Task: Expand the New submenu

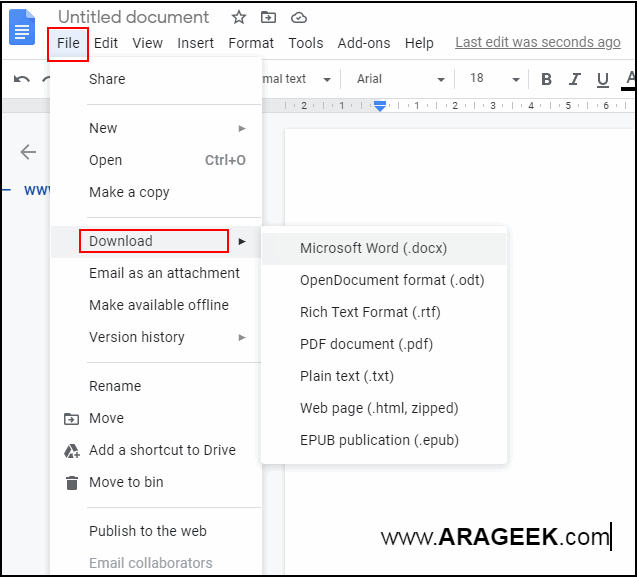Action: click(156, 128)
